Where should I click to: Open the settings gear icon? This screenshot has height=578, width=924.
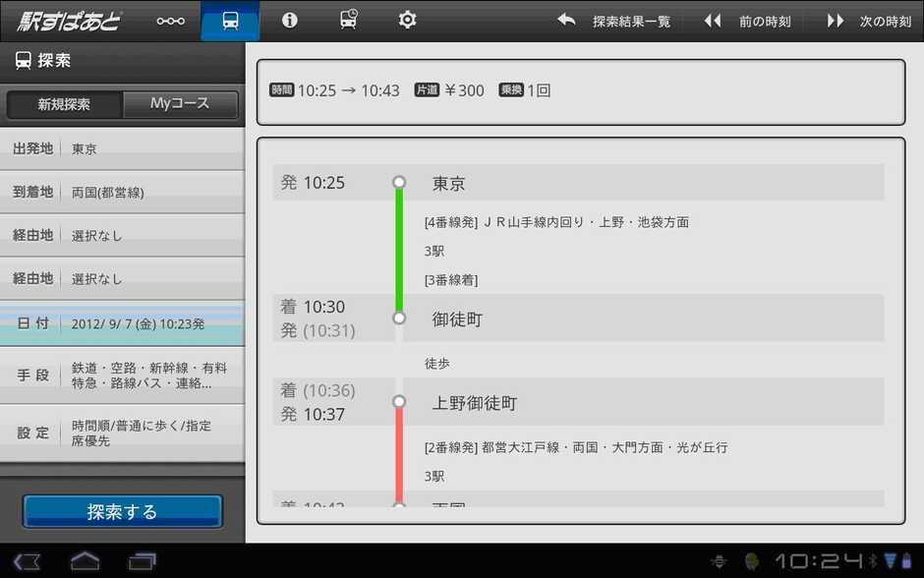coord(407,21)
